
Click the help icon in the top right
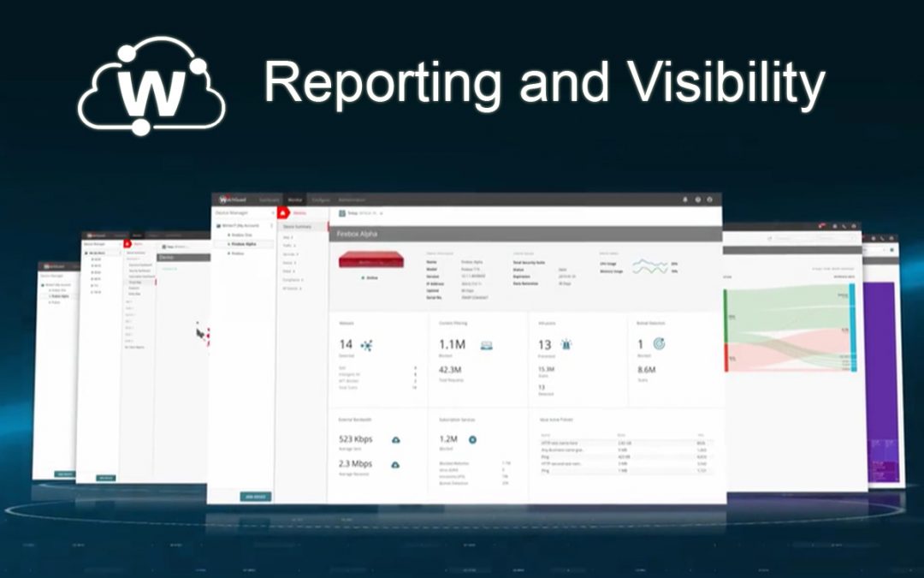click(x=698, y=200)
